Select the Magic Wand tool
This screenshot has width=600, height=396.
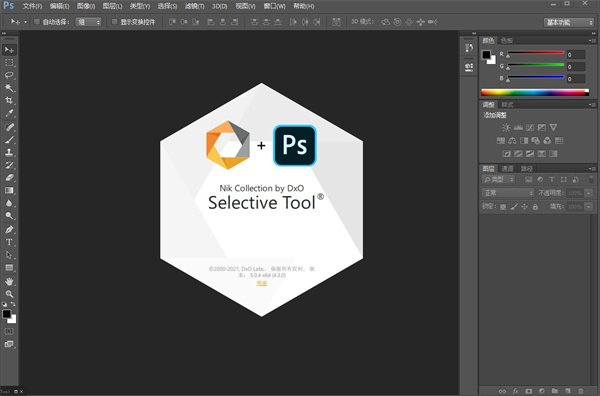9,88
